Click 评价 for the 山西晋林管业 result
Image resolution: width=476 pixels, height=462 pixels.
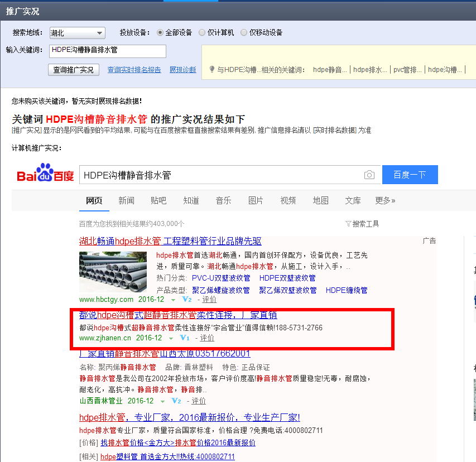pos(199,401)
